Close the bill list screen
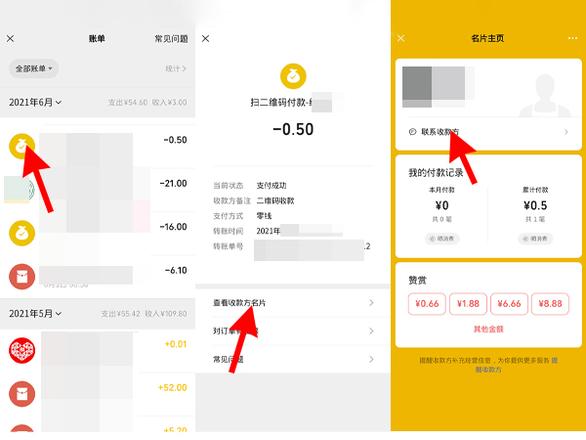The height and width of the screenshot is (440, 586). pos(10,38)
